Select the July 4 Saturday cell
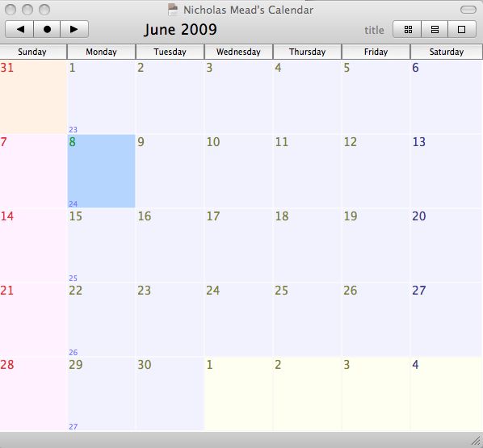 tap(447, 394)
